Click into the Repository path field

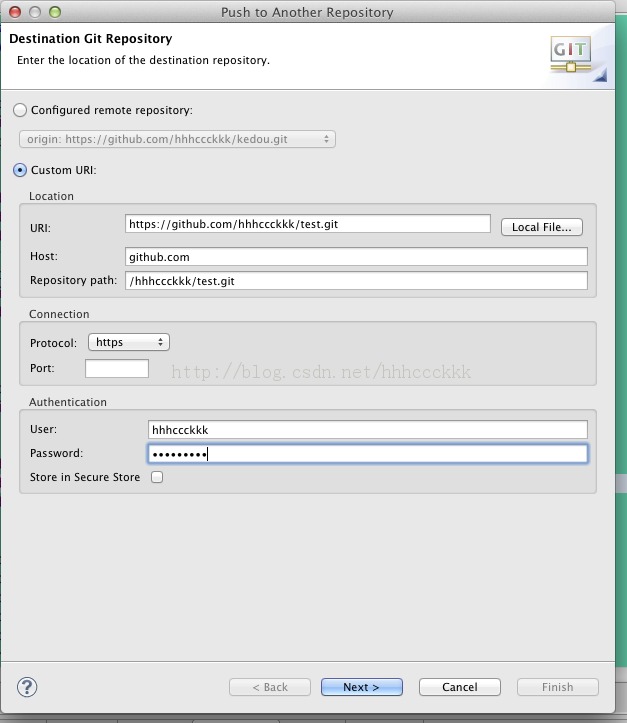(356, 281)
